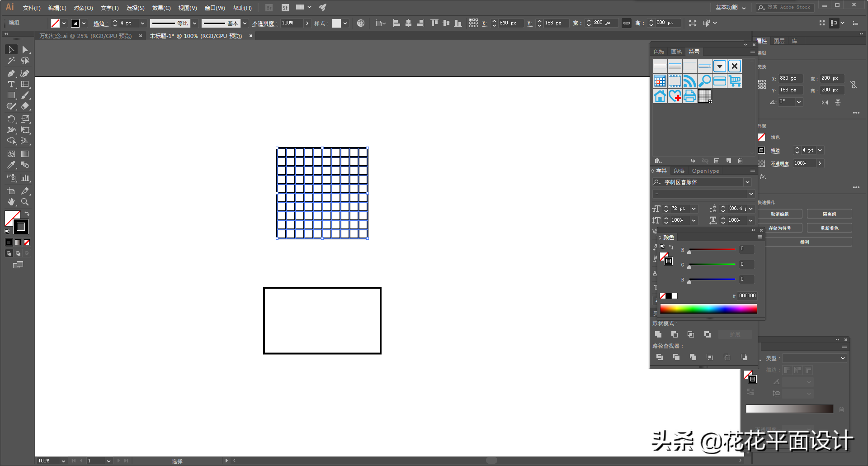The image size is (868, 466).
Task: Select the Free Transform tool
Action: point(25,130)
